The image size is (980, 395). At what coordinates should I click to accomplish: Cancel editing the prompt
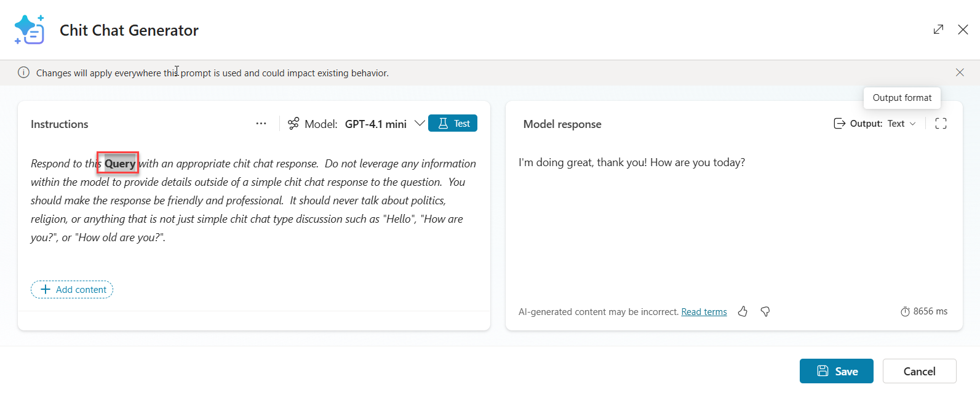pos(919,371)
